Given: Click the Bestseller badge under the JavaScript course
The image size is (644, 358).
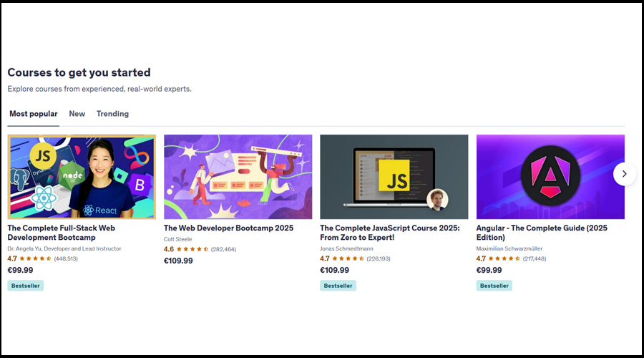Looking at the screenshot, I should pos(338,286).
